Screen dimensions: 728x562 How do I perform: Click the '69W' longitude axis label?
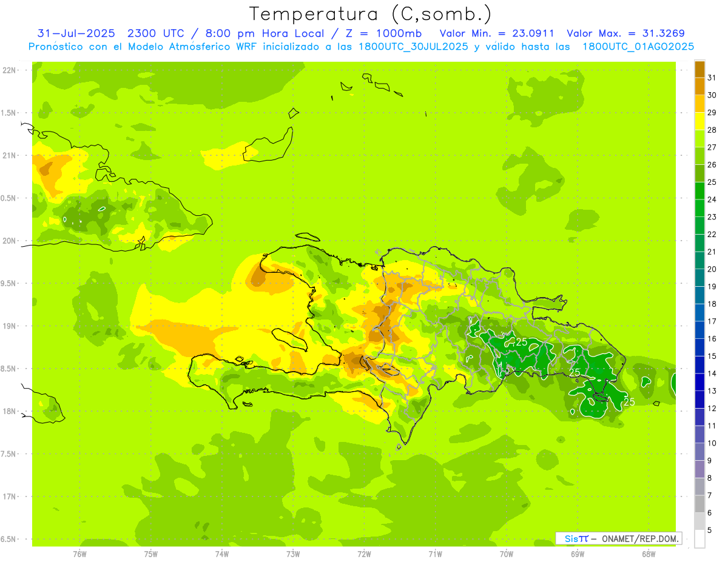pos(578,554)
